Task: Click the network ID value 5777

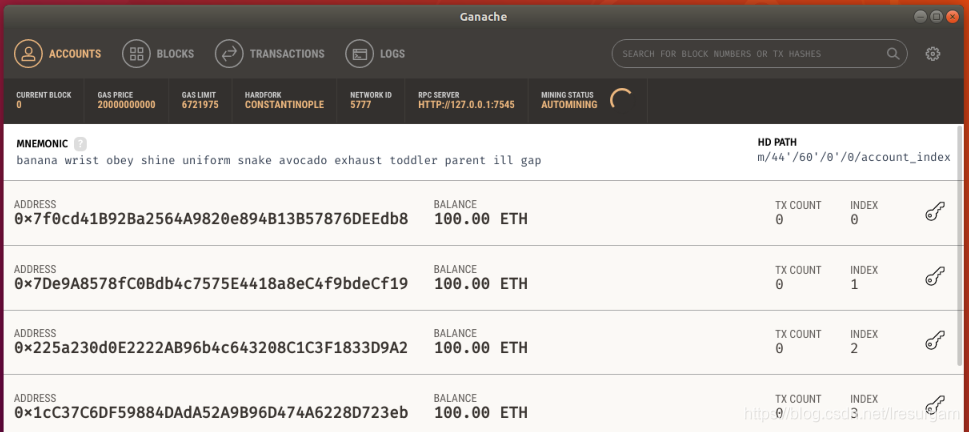Action: [360, 105]
